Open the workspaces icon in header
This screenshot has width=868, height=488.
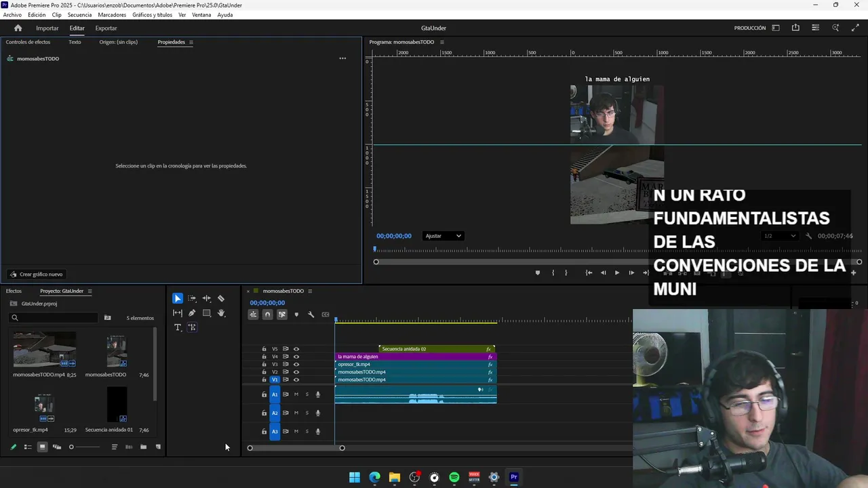pos(776,28)
